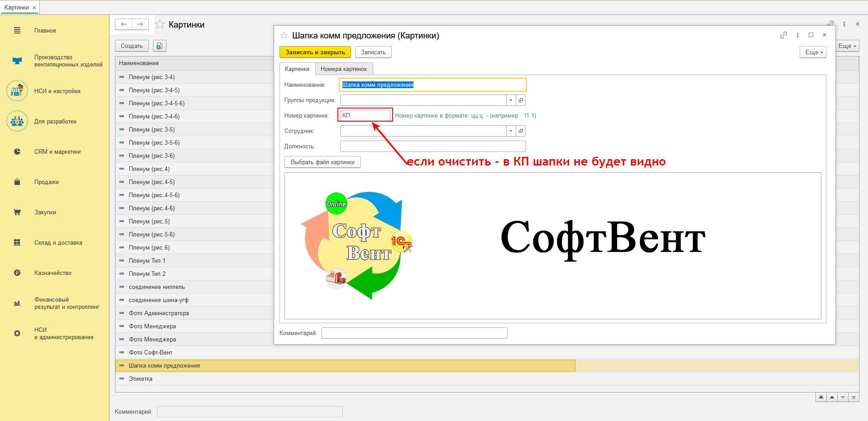The image size is (868, 421).
Task: Click the copy link icon in the dialog header
Action: point(783,35)
